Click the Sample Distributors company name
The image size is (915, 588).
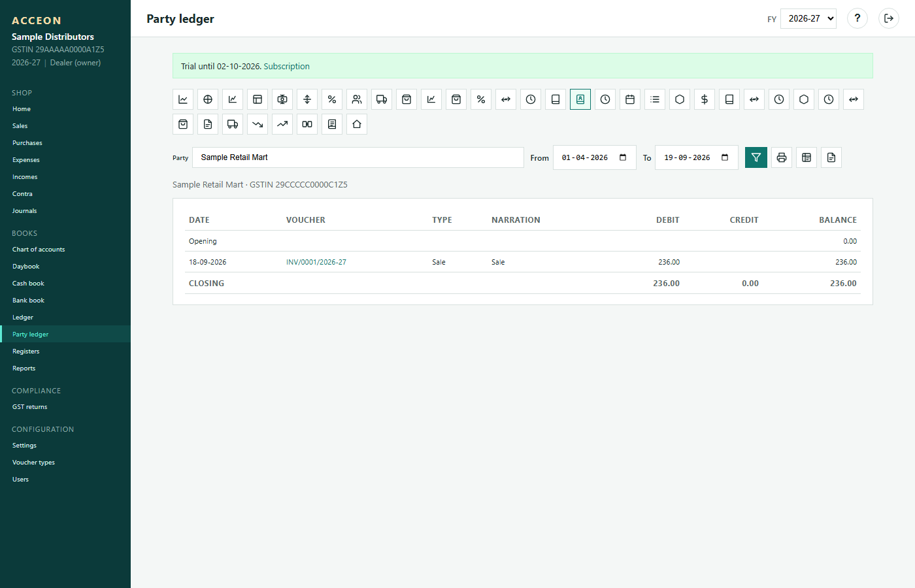(x=53, y=37)
